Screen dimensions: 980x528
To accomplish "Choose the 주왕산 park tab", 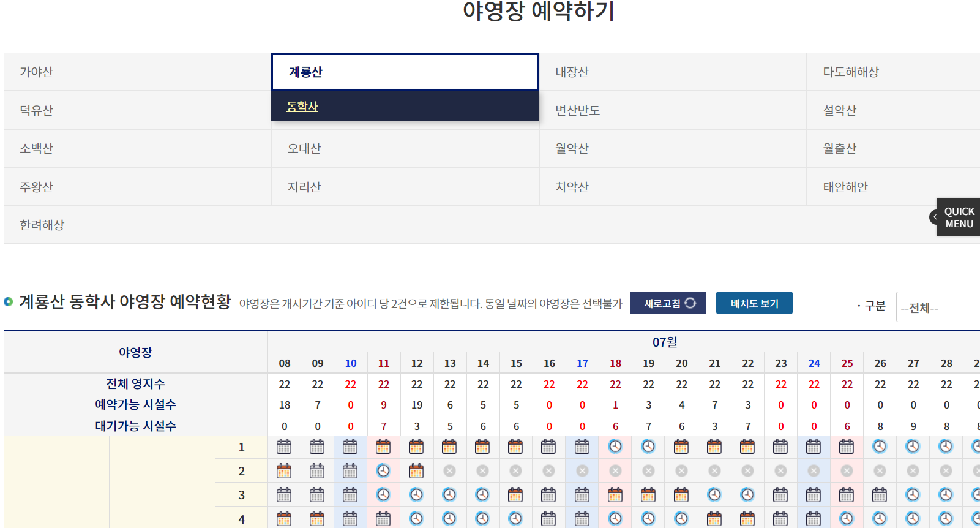I will [137, 187].
